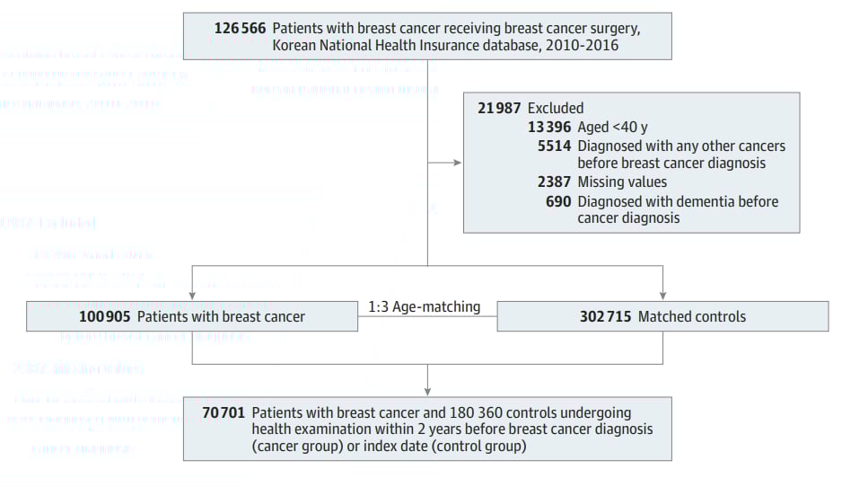
Task: Click the down arrowhead above the bottom box
Action: [427, 391]
